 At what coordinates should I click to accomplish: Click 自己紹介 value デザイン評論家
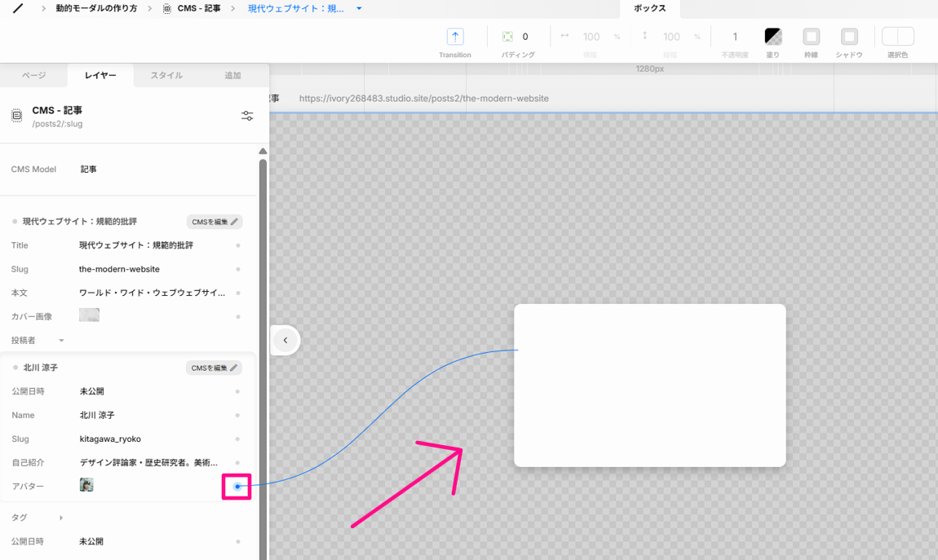pyautogui.click(x=148, y=462)
